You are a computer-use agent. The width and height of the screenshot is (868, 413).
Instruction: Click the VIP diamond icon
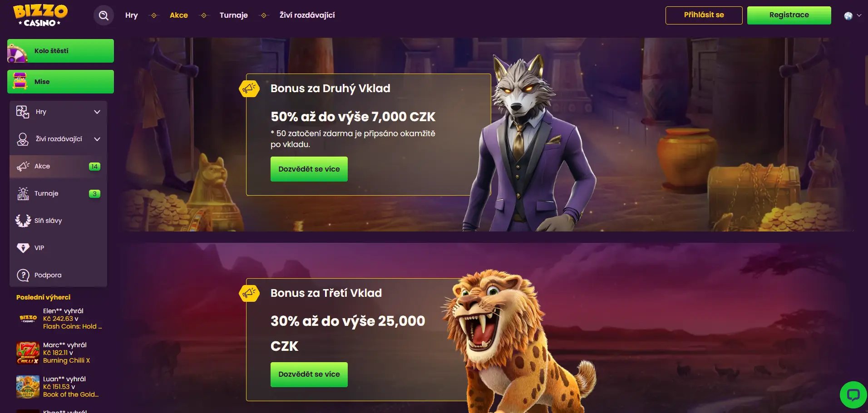[x=23, y=248]
